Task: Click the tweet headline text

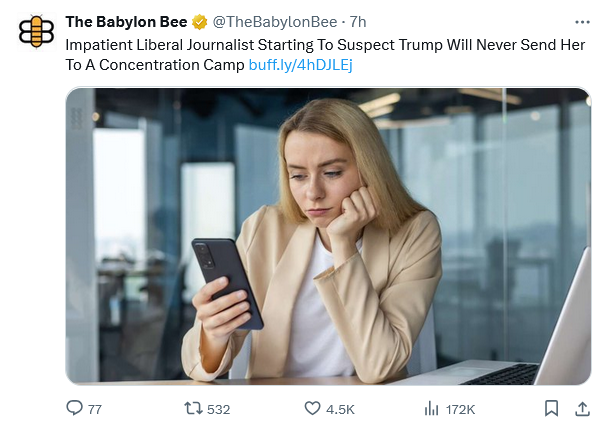Action: (300, 46)
